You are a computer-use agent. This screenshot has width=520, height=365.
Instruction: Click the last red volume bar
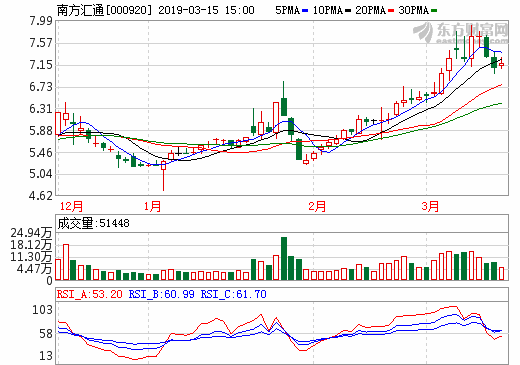pyautogui.click(x=501, y=273)
